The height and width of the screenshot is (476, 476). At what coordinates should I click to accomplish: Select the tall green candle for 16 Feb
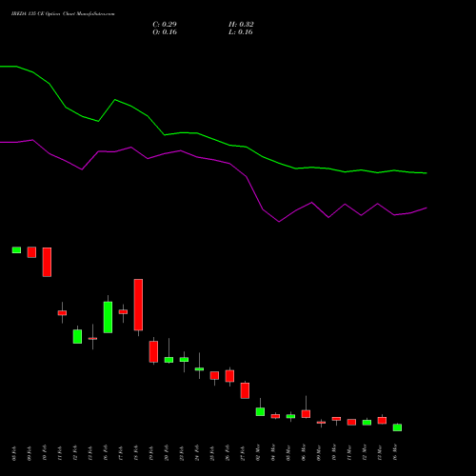click(x=108, y=317)
